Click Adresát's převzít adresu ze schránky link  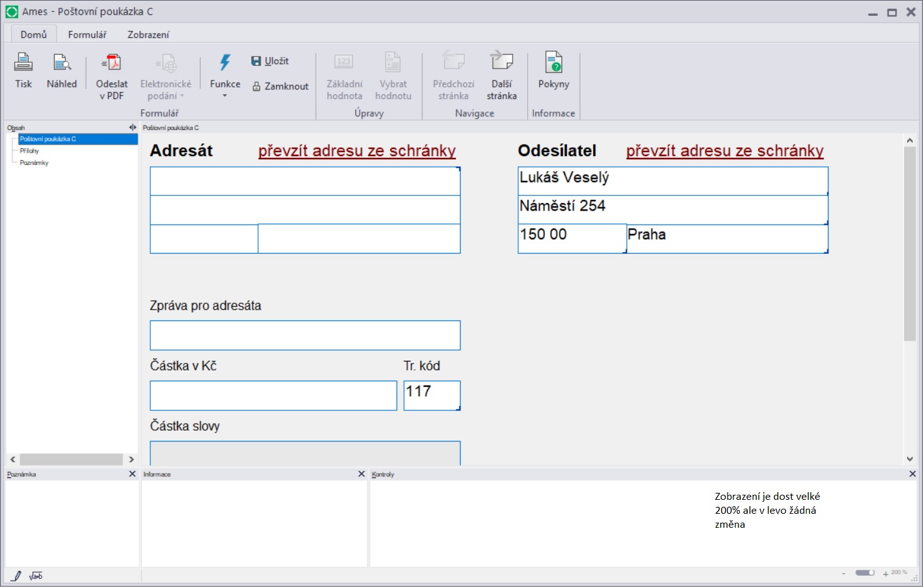(x=357, y=151)
